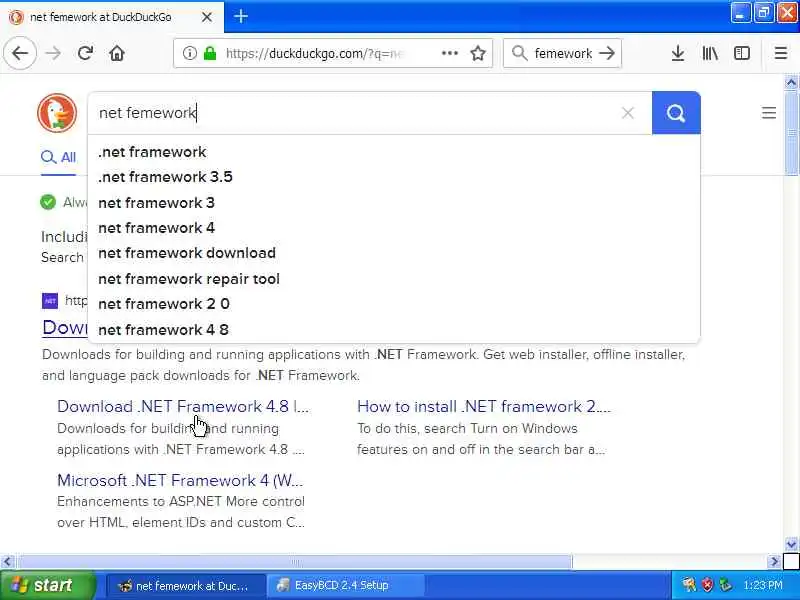Click the green checkmark icon
This screenshot has width=800, height=600.
coord(48,202)
